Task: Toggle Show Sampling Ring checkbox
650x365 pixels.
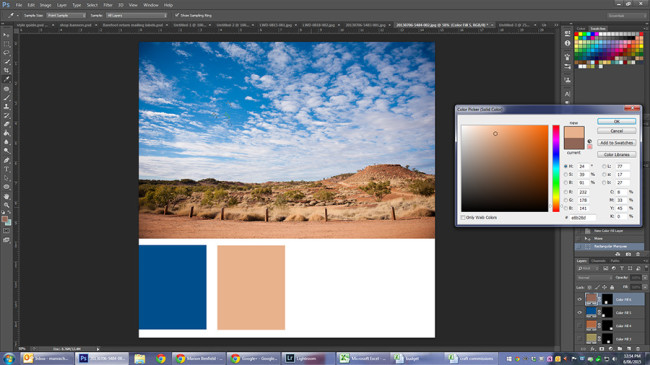Action: pos(177,15)
